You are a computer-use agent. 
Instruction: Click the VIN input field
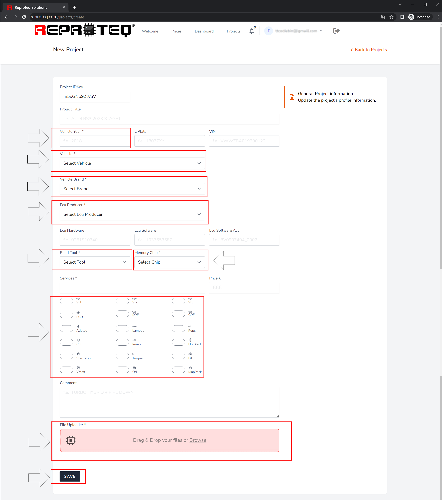coord(244,141)
